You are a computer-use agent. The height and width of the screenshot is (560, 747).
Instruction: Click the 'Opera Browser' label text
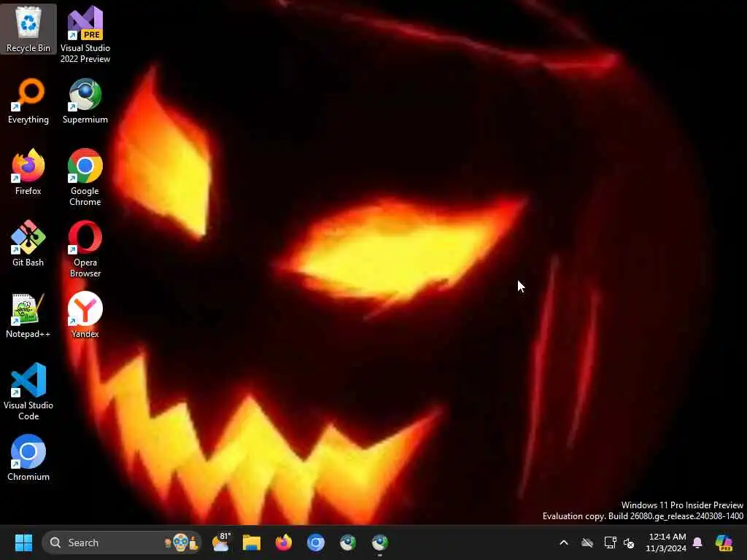pyautogui.click(x=85, y=268)
